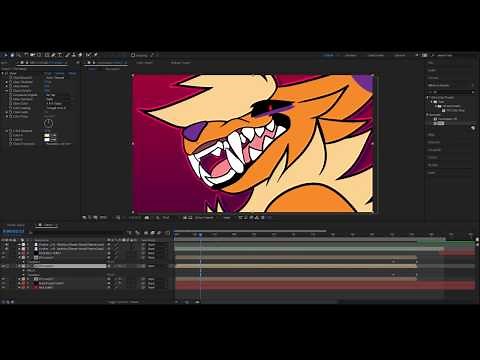Collapse the effect twirl arrow in Effect Controls

[3, 73]
